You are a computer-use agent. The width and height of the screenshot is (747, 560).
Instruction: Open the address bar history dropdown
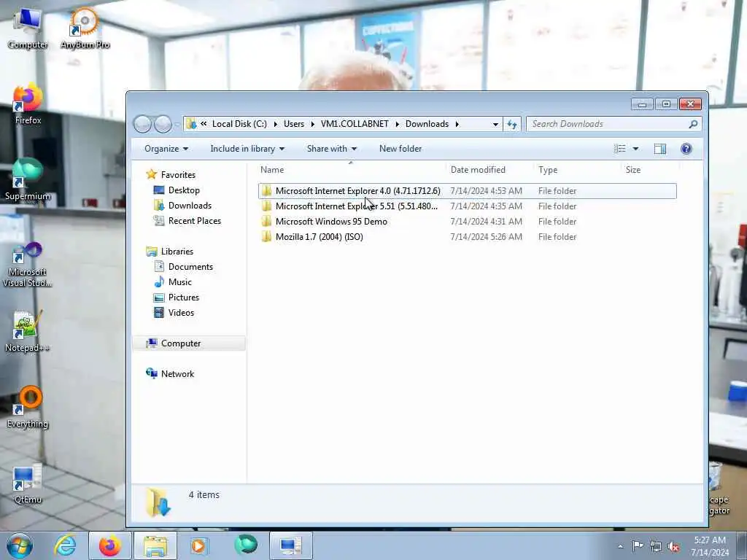pyautogui.click(x=495, y=124)
